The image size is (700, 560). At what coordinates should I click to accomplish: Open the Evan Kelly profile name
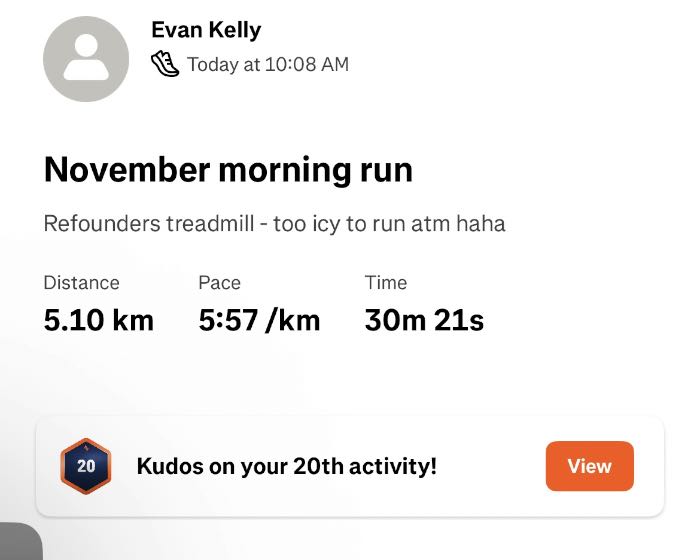coord(206,30)
